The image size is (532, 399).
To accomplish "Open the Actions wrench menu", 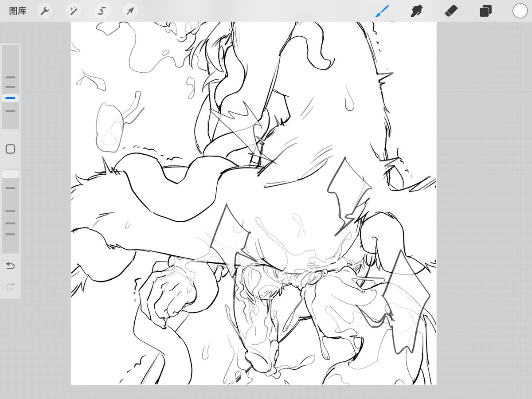I will [44, 11].
